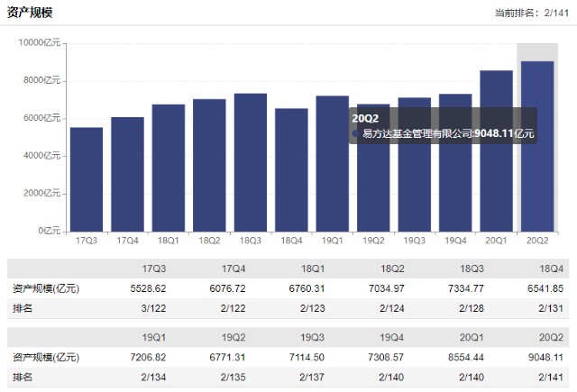Click the 18Q4 bar in the chart

pos(291,169)
